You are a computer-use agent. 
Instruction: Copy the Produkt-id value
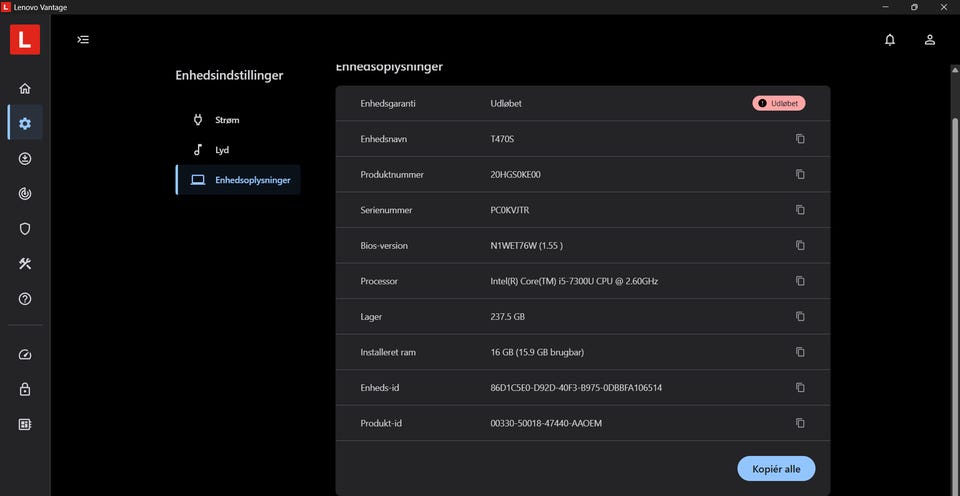pyautogui.click(x=800, y=423)
